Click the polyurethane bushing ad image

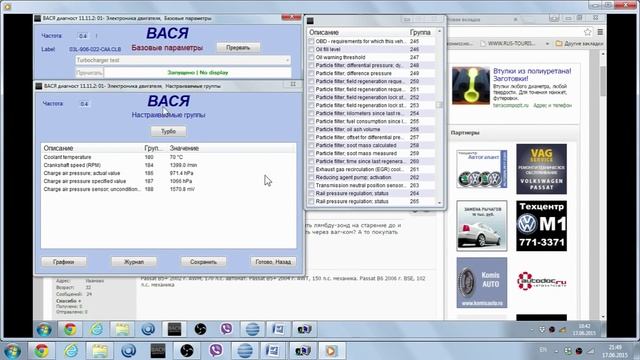pyautogui.click(x=471, y=86)
